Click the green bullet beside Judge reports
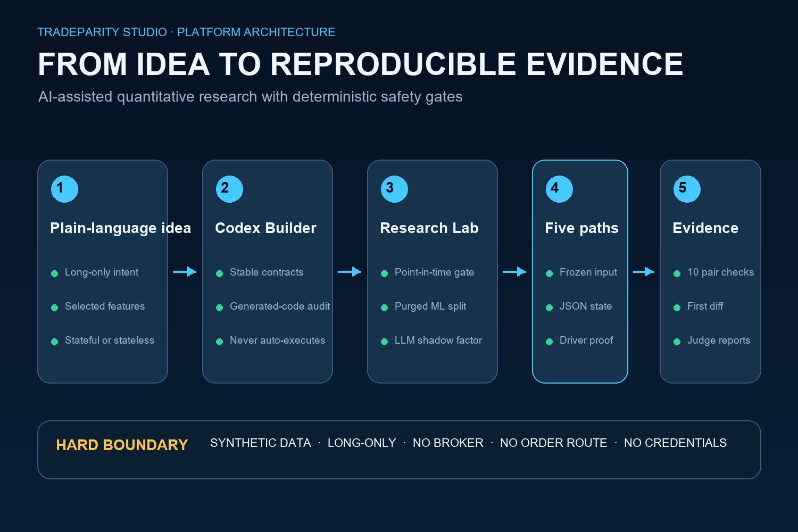The image size is (798, 532). [x=677, y=342]
